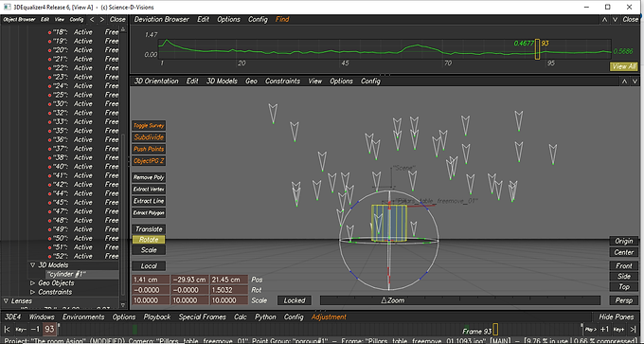Image resolution: width=644 pixels, height=344 pixels.
Task: Toggle Hide Panes
Action: (617, 317)
